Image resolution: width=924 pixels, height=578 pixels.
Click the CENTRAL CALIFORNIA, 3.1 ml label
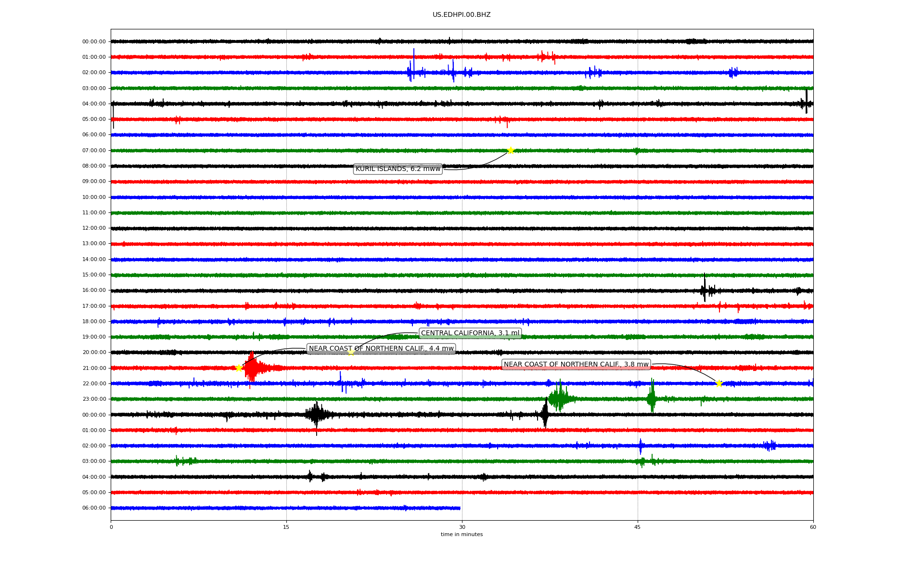pos(470,333)
